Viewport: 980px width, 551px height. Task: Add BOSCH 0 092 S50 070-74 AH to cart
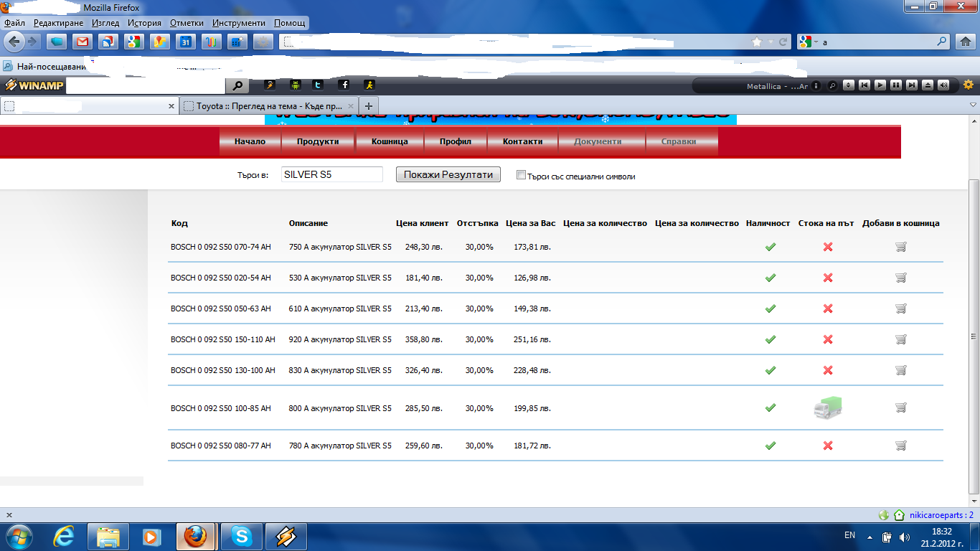coord(901,247)
